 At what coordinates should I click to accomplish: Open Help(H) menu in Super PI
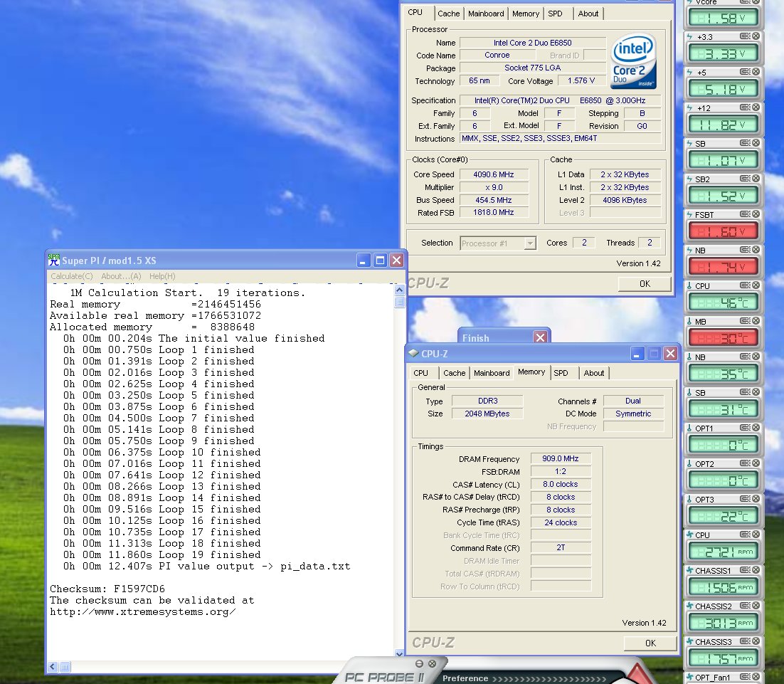click(162, 276)
